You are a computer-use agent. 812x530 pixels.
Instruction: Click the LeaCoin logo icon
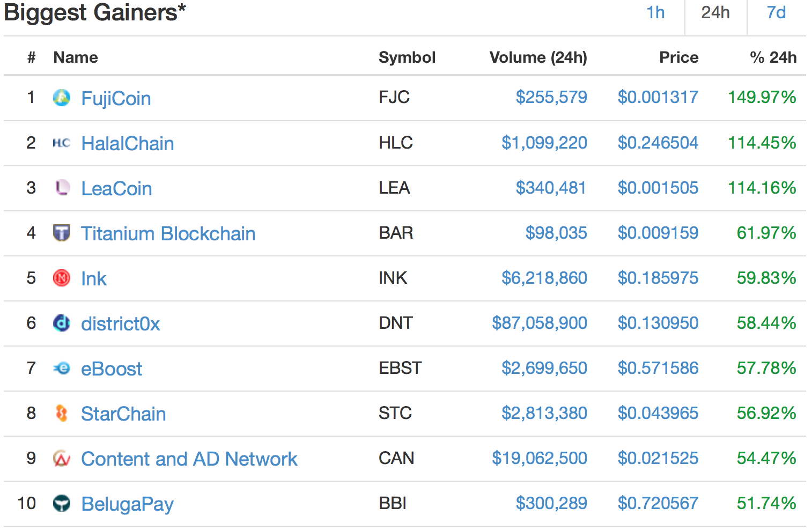pos(62,188)
